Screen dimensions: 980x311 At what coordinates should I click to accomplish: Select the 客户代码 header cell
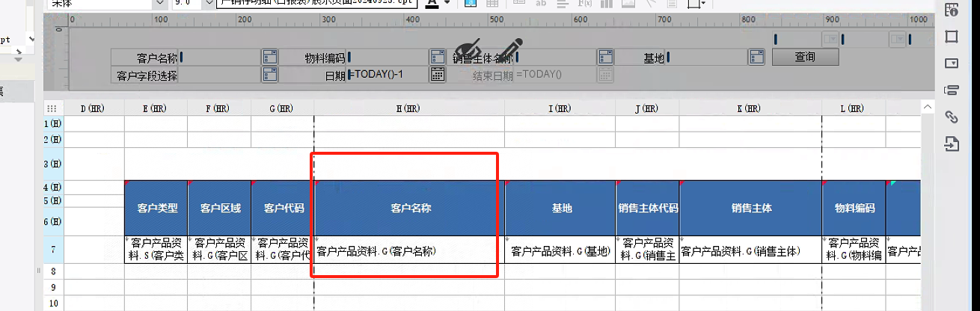(283, 208)
